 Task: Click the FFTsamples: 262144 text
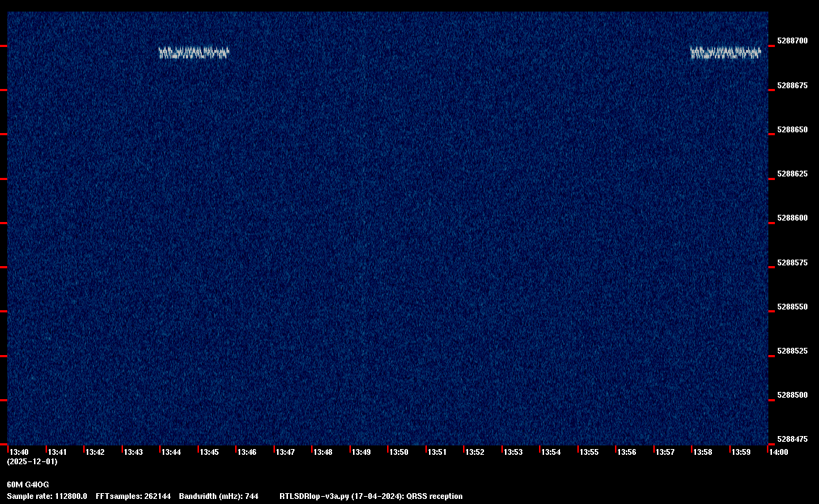[133, 496]
